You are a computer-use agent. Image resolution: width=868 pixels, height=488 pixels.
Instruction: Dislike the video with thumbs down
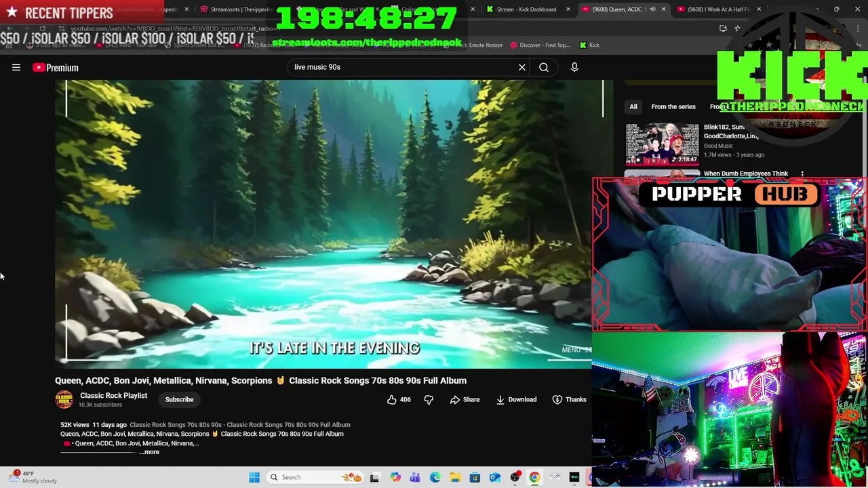pos(429,400)
